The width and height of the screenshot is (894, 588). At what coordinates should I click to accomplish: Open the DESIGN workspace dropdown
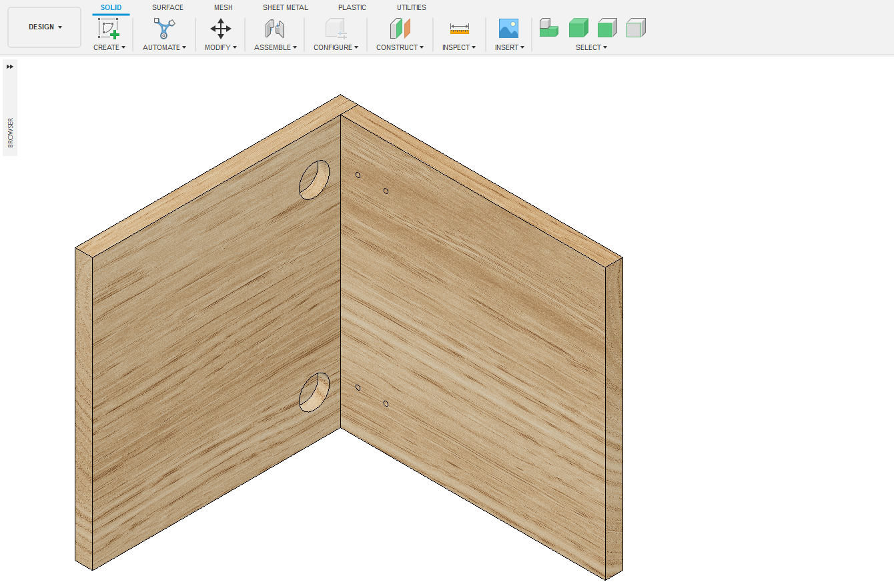pyautogui.click(x=45, y=27)
